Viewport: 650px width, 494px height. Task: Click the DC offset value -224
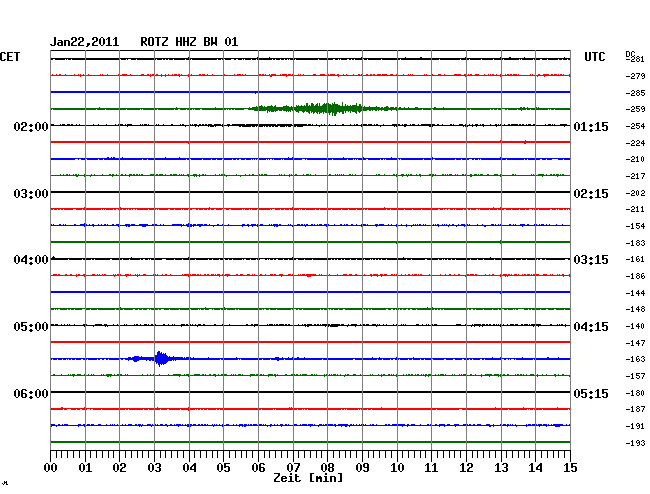[x=635, y=143]
